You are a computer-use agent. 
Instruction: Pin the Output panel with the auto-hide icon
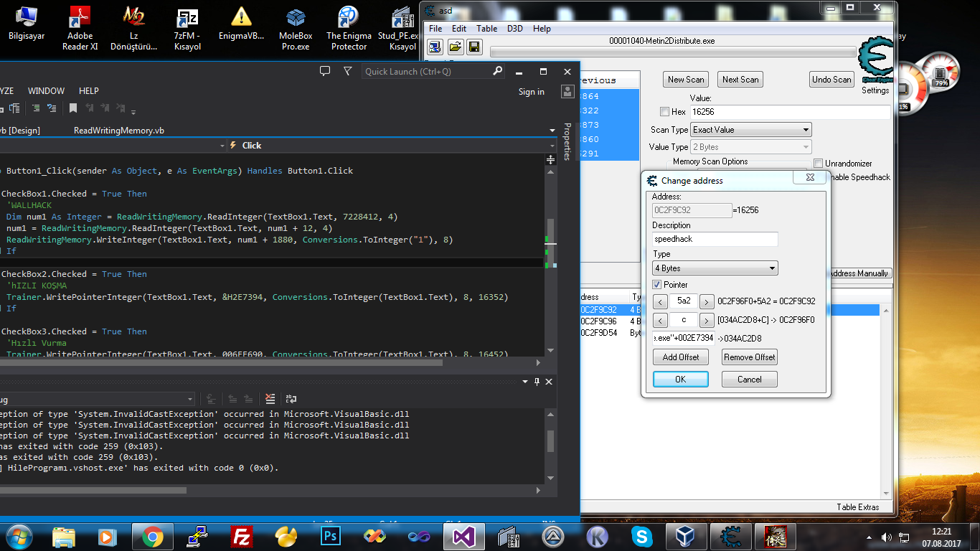(x=537, y=382)
